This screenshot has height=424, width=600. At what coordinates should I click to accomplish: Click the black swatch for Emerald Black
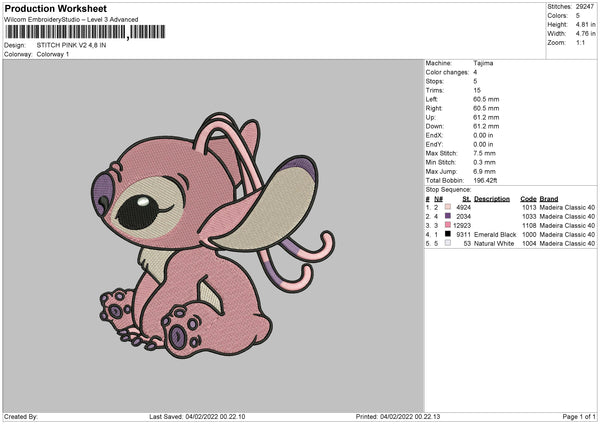448,234
